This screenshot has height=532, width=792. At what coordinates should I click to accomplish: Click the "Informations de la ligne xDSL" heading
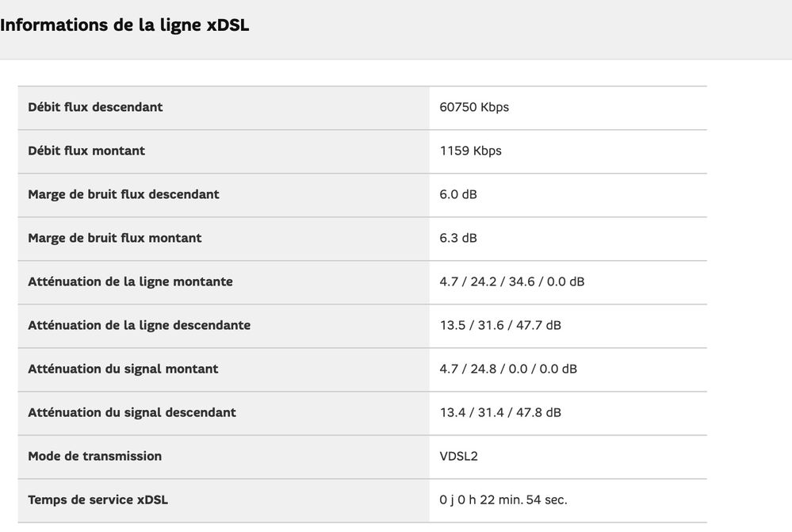pyautogui.click(x=124, y=25)
